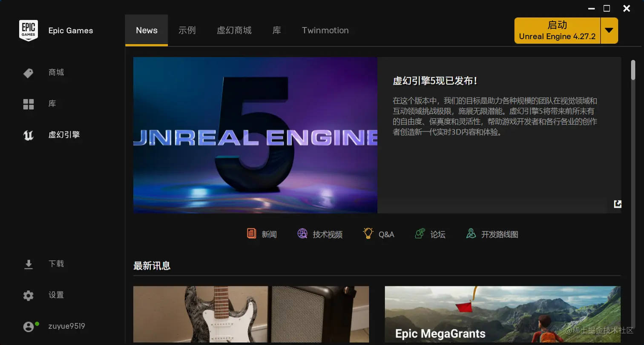Click the Epic Games title text
Screen dimensions: 644x345
click(71, 31)
